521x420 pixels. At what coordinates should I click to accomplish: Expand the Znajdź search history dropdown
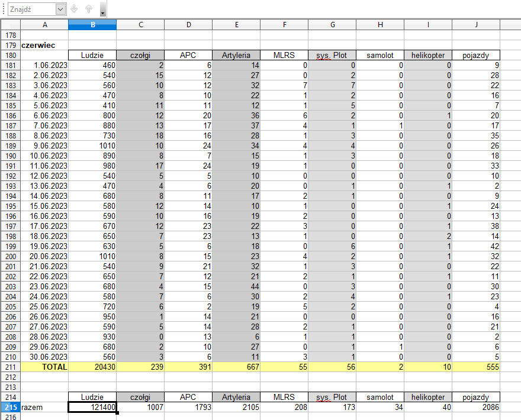[60, 9]
